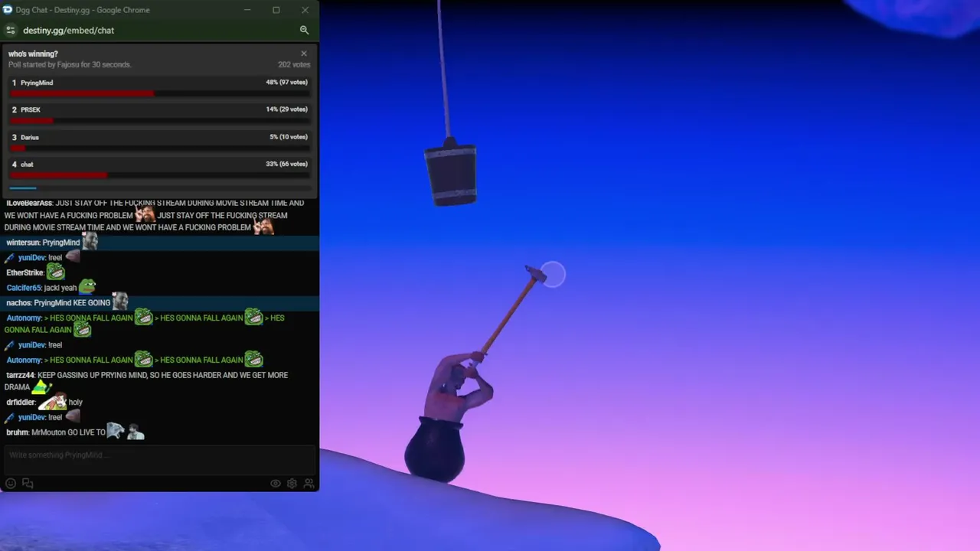Screen dimensions: 980x551
Task: Click the emote in wintersun's message
Action: [x=90, y=241]
